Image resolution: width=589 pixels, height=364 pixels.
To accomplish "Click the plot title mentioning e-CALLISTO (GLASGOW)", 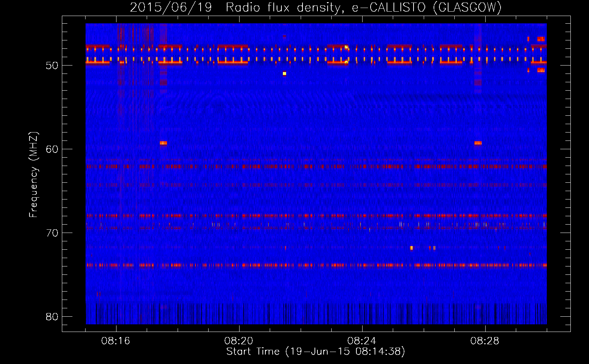I will (316, 7).
